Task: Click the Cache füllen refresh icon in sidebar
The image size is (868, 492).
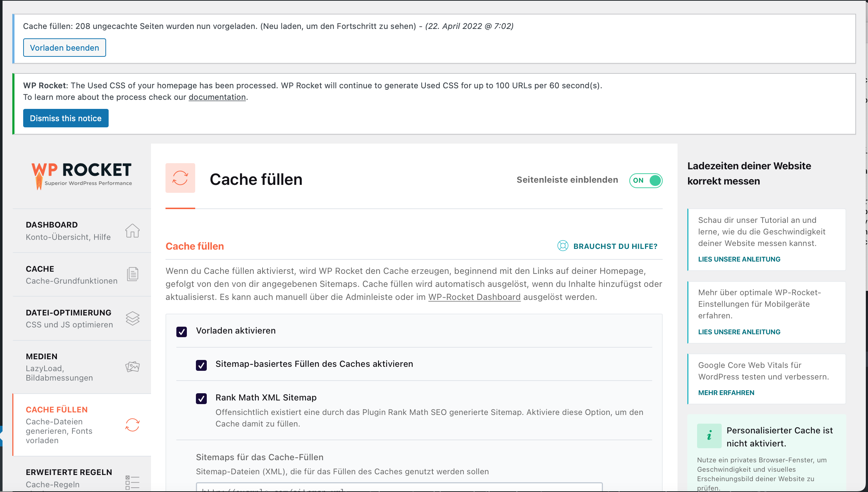Action: [133, 425]
